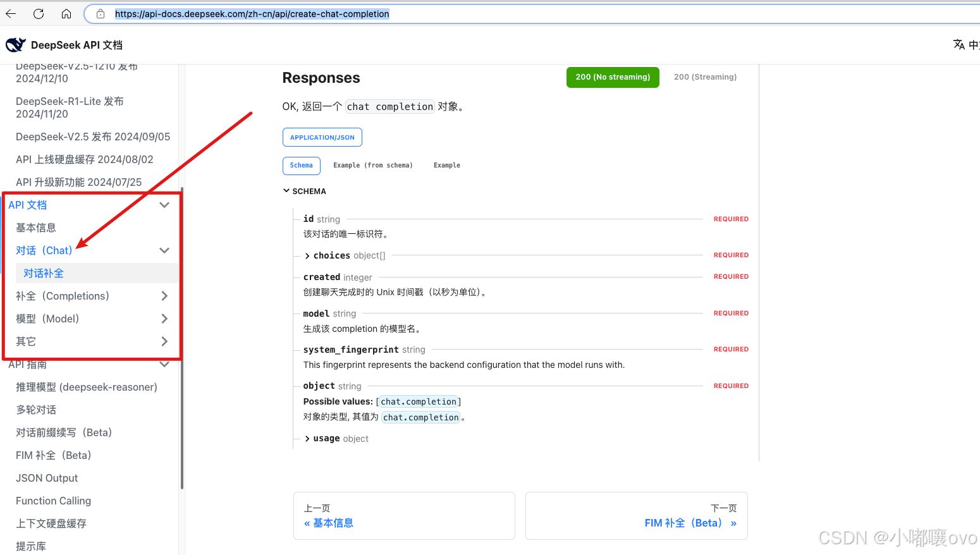Click the sidebar vertical scrollbar
This screenshot has height=555, width=980.
click(182, 338)
